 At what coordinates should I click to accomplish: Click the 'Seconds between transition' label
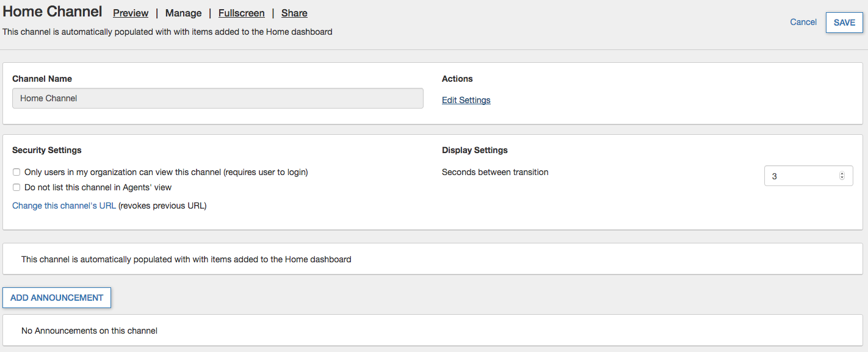[495, 172]
